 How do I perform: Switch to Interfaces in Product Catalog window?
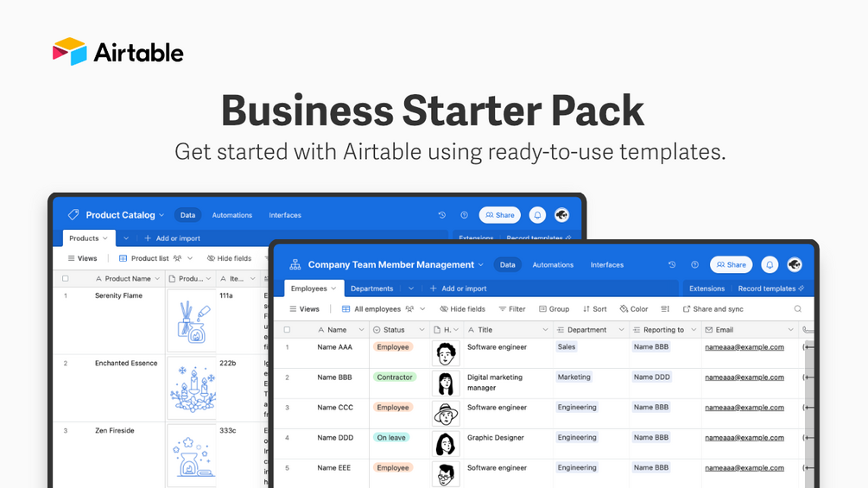click(285, 215)
